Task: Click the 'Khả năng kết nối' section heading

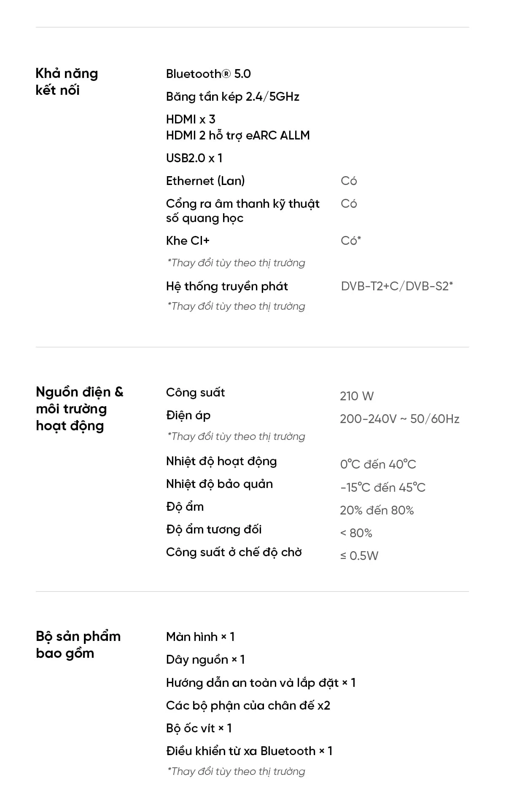Action: pyautogui.click(x=67, y=82)
